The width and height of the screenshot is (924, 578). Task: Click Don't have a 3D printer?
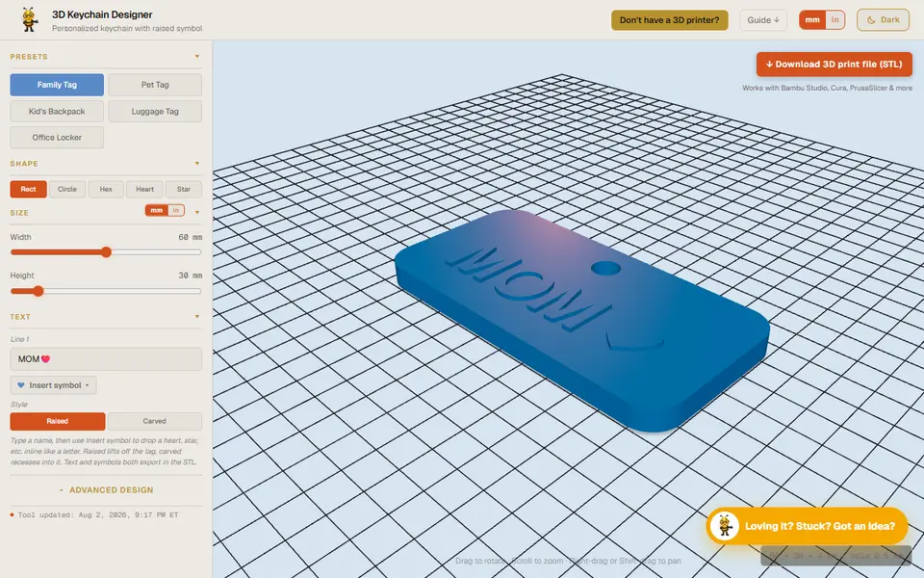click(x=670, y=20)
